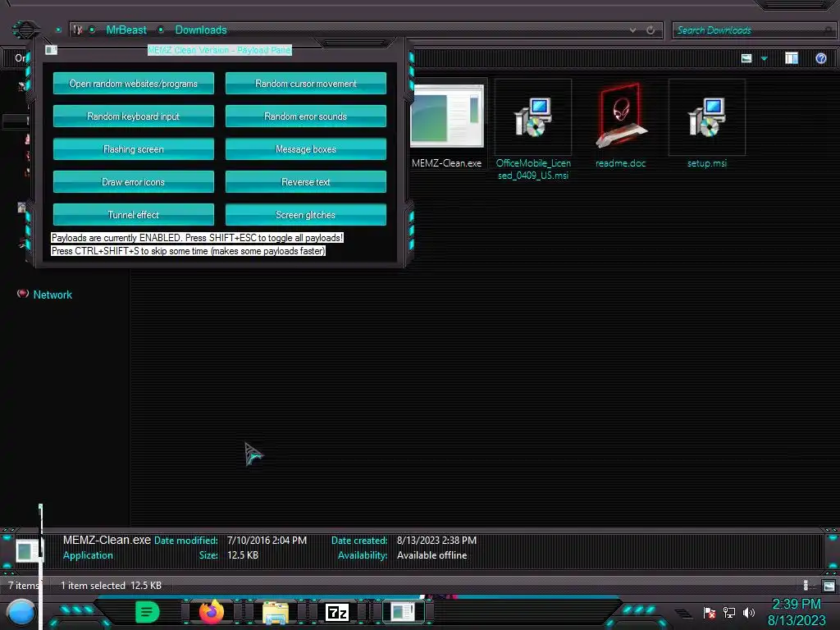This screenshot has width=840, height=630.
Task: Toggle Screen glitches payload
Action: [x=306, y=215]
